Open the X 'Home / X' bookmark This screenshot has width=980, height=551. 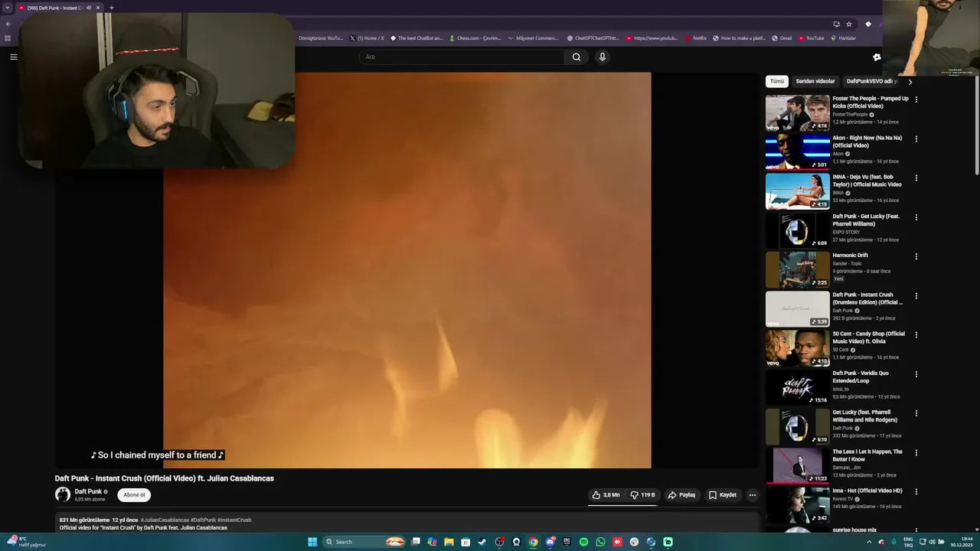pos(367,38)
